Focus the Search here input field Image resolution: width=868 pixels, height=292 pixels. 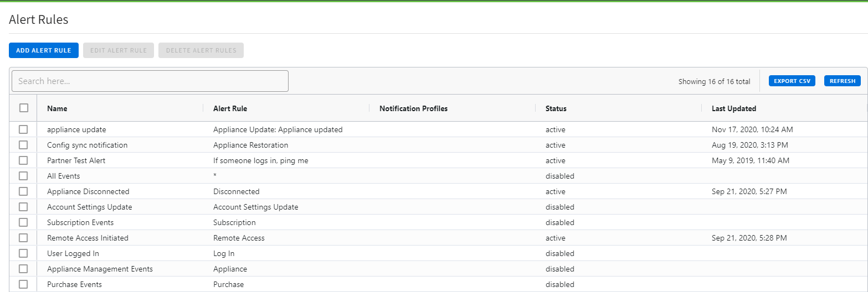pyautogui.click(x=150, y=81)
